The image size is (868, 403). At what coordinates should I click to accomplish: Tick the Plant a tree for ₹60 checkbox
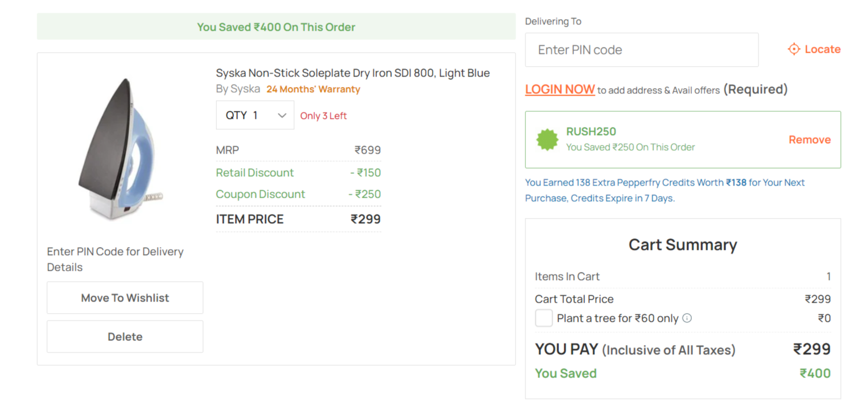[x=543, y=318]
